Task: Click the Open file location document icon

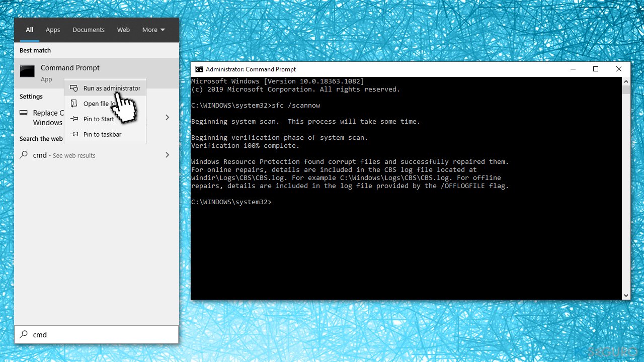Action: (x=74, y=104)
